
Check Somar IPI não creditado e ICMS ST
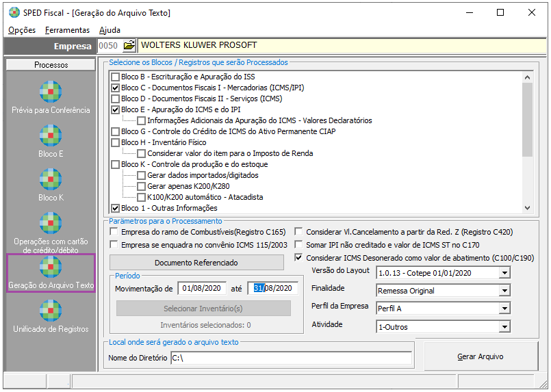coord(298,244)
